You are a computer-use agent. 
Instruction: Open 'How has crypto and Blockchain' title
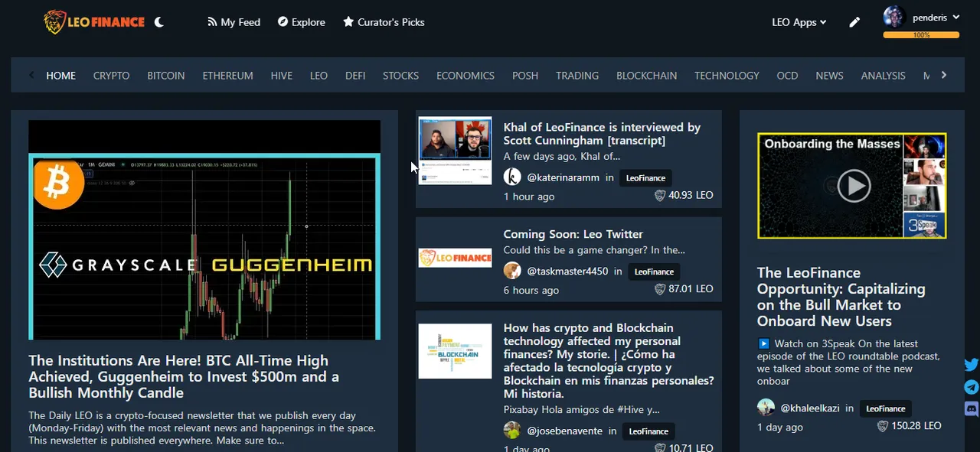[609, 361]
